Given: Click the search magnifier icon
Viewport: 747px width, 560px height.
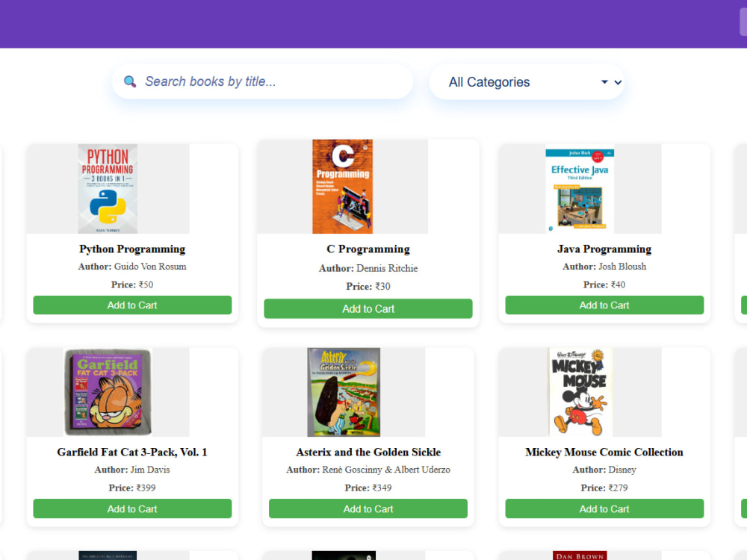Looking at the screenshot, I should [129, 81].
